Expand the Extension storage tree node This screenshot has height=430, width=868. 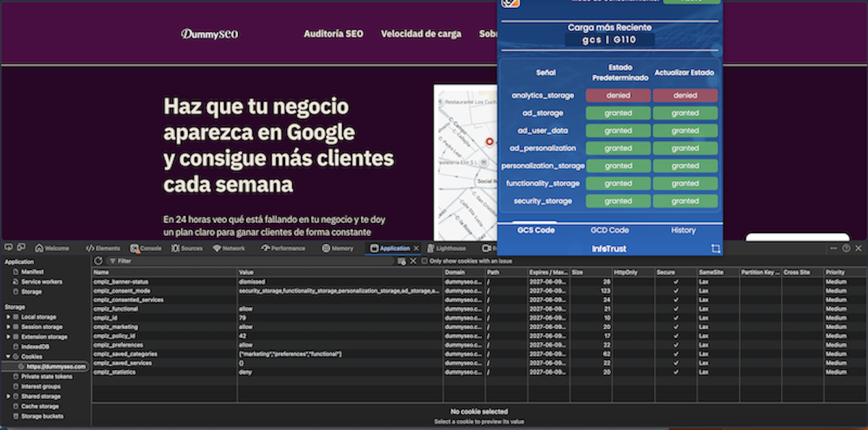tap(9, 337)
